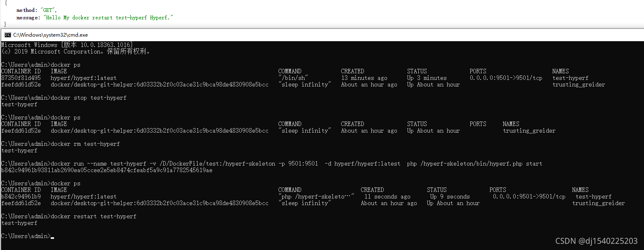Select the CREATED column header text
The image size is (644, 250).
pos(352,71)
